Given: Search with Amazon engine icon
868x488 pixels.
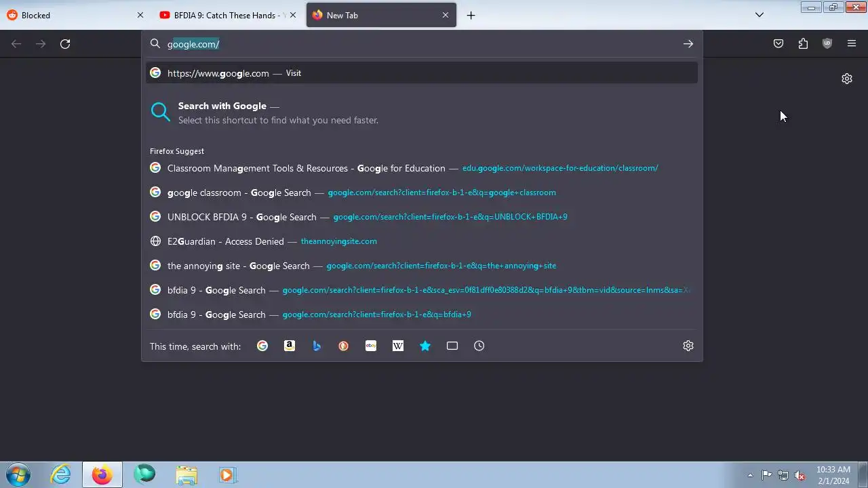Looking at the screenshot, I should (290, 346).
